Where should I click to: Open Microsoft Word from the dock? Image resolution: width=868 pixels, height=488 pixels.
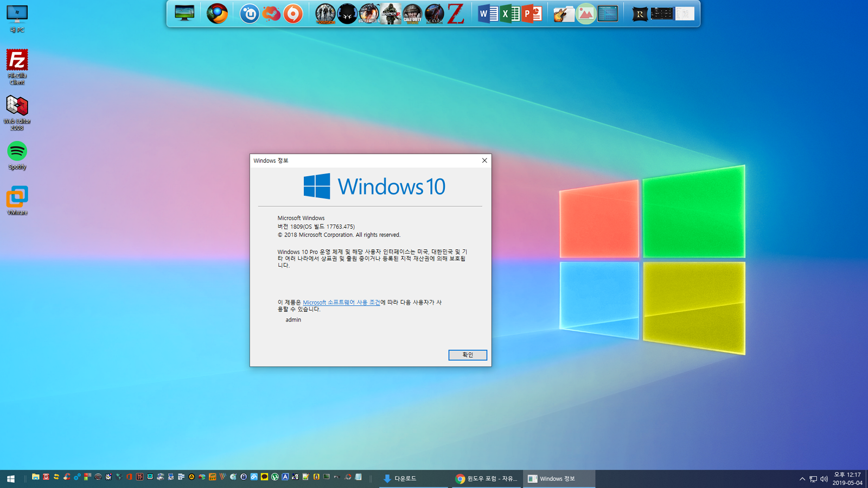[x=488, y=14]
